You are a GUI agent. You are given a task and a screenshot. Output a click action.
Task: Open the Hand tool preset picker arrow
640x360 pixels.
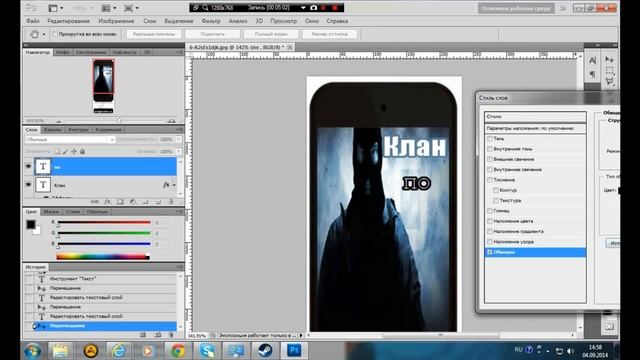(x=44, y=35)
